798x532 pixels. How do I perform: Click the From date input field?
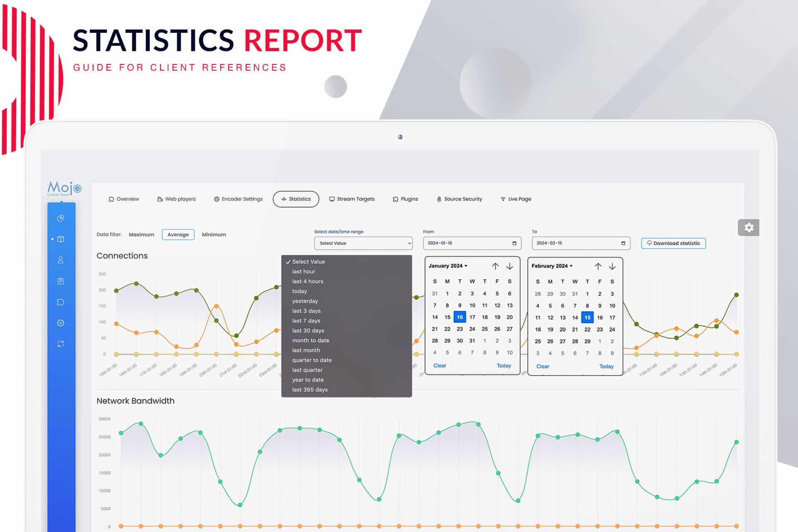472,243
